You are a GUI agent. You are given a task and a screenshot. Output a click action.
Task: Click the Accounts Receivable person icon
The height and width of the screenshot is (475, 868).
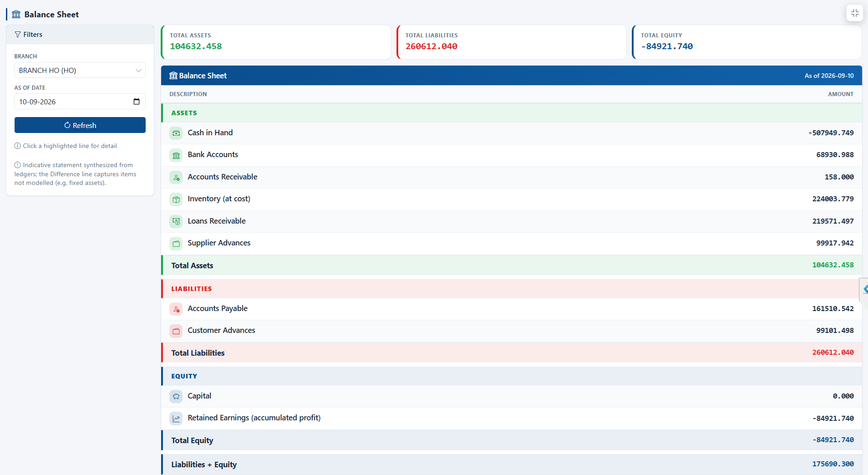point(176,177)
